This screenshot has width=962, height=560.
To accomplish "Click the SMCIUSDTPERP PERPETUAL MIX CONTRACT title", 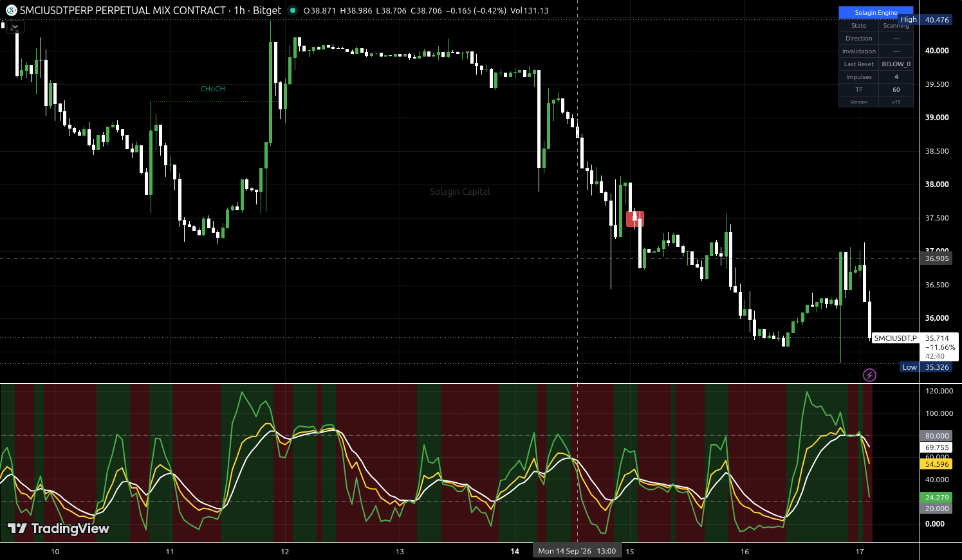I will 123,10.
